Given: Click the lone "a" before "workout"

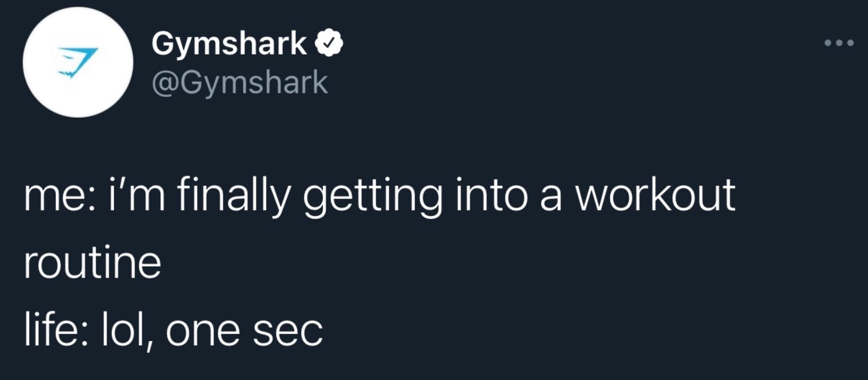Looking at the screenshot, I should 551,198.
